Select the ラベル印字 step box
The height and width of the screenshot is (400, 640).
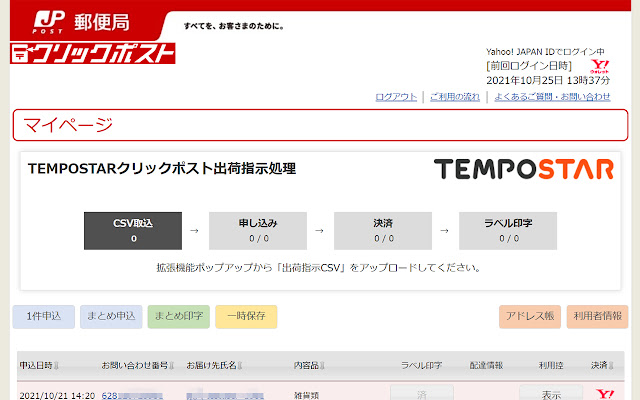(508, 231)
